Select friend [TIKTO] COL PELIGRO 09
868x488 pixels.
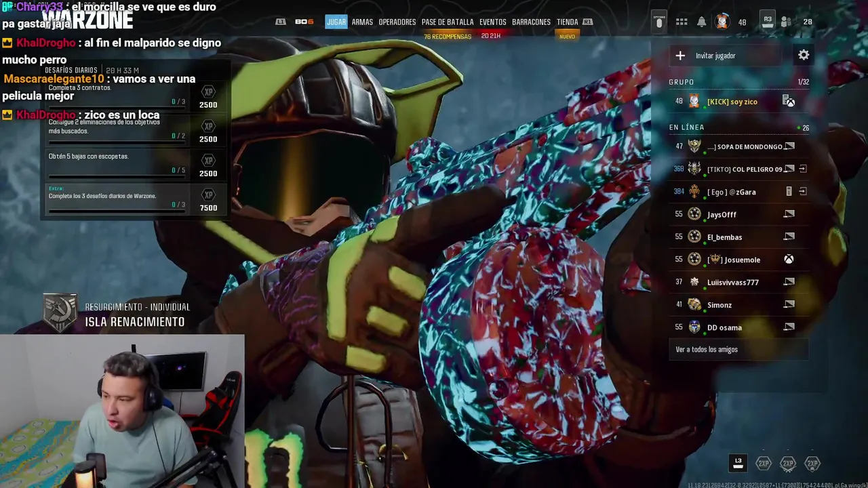coord(739,169)
